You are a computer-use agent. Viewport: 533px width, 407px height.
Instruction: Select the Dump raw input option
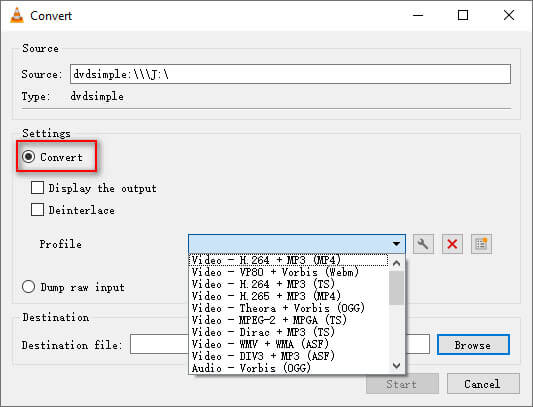point(29,287)
